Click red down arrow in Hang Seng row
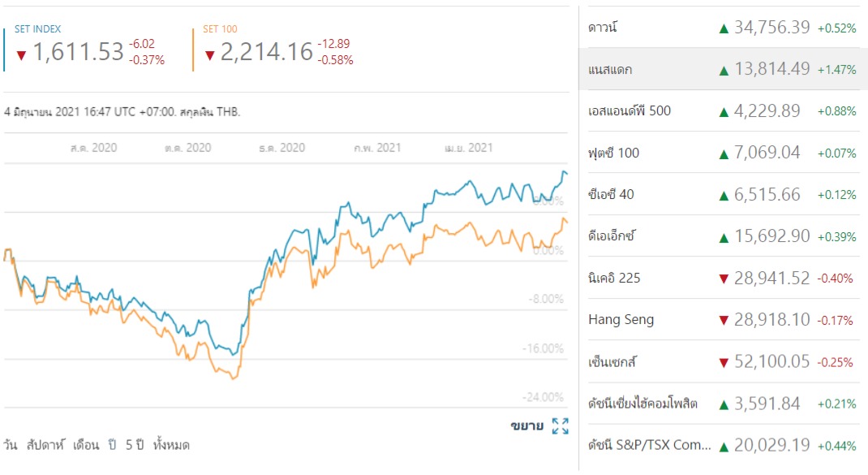This screenshot has height=475, width=868. point(724,320)
